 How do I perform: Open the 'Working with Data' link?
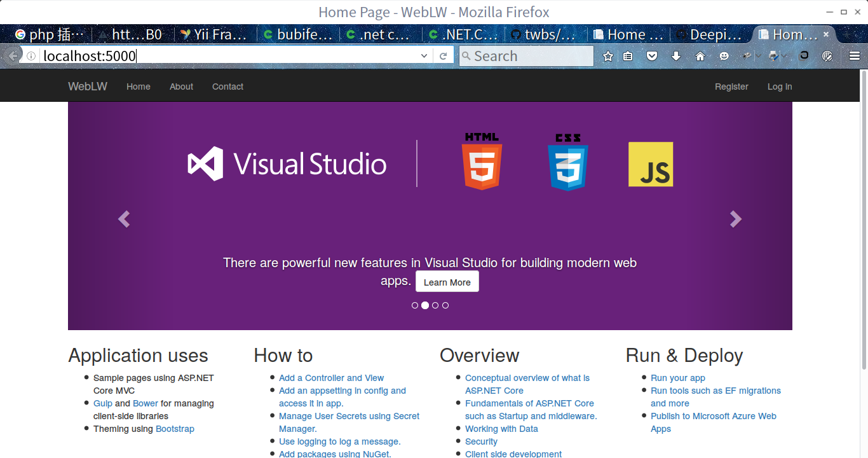click(501, 429)
